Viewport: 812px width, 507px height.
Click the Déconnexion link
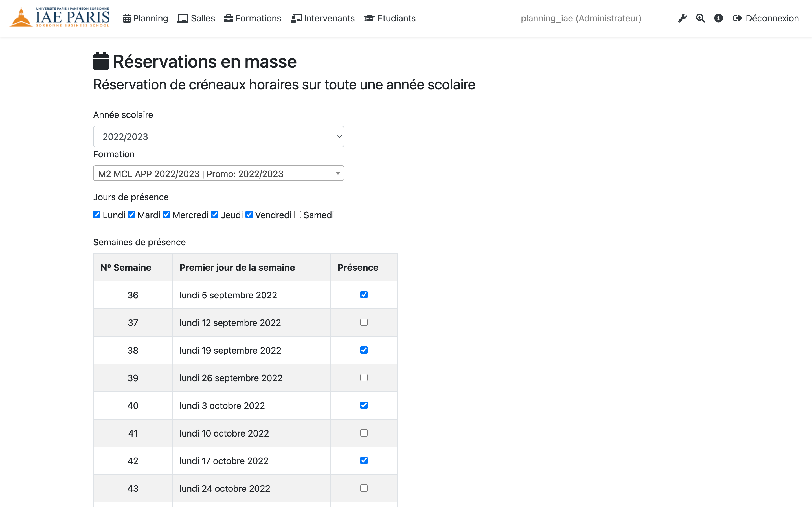772,18
